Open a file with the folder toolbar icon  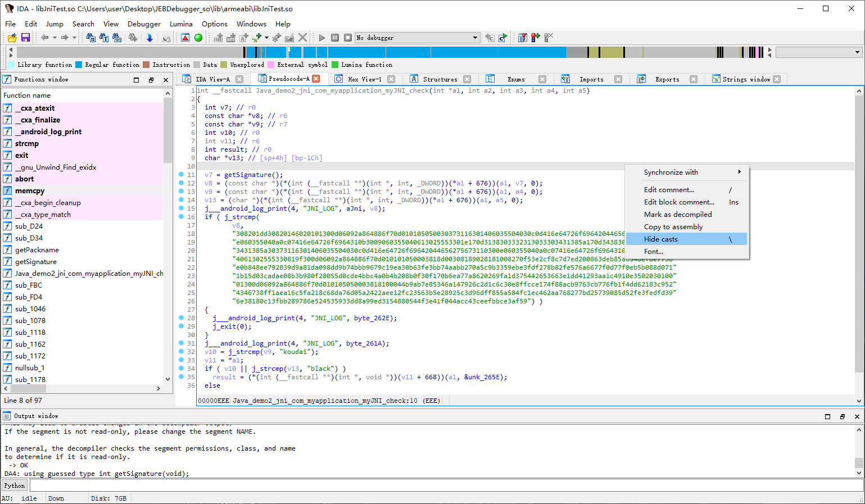point(12,38)
